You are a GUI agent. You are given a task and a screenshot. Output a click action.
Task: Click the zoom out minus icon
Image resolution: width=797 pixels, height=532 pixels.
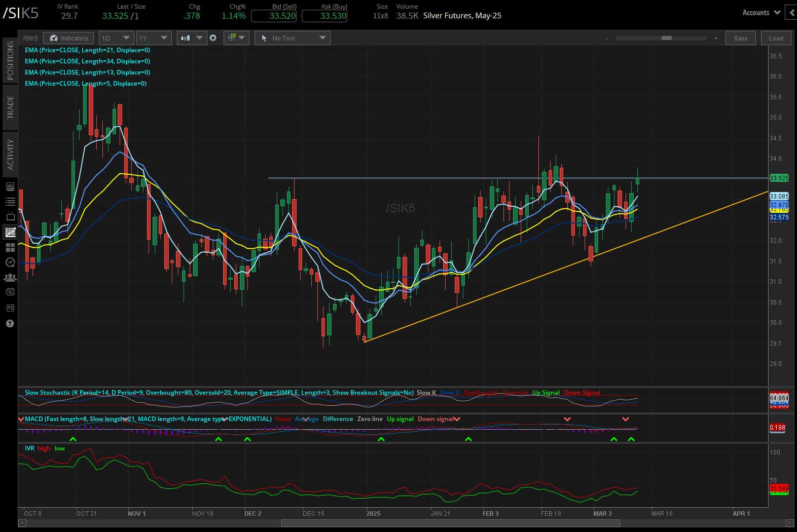click(607, 38)
